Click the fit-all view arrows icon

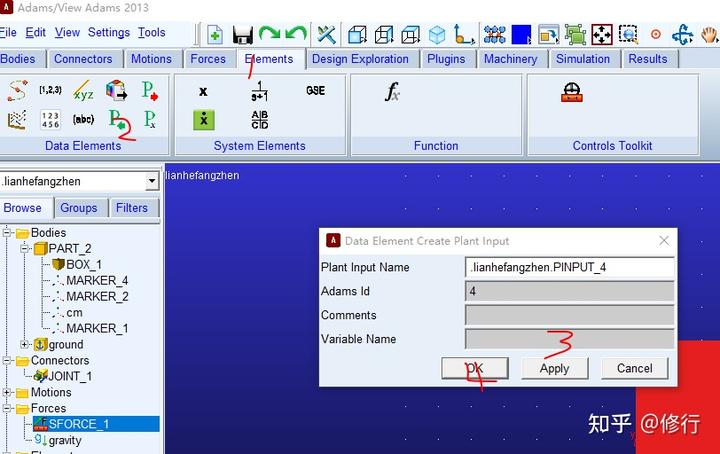pyautogui.click(x=602, y=35)
